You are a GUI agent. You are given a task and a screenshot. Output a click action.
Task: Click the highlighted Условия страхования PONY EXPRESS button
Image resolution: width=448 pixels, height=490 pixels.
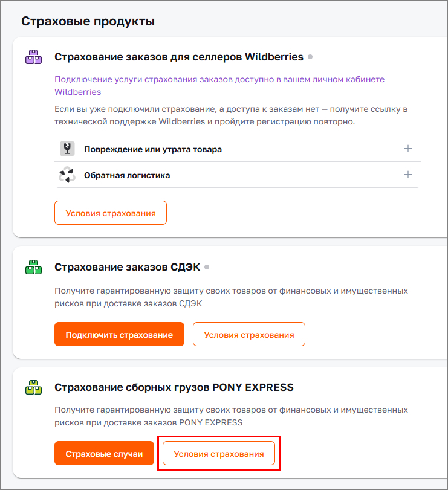[x=218, y=453]
